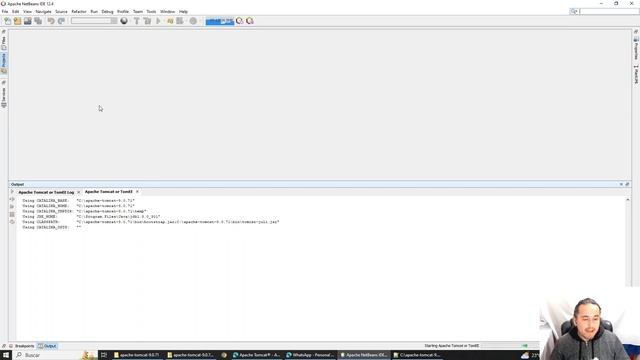The image size is (640, 360).
Task: Open the Tools menu
Action: point(151,11)
